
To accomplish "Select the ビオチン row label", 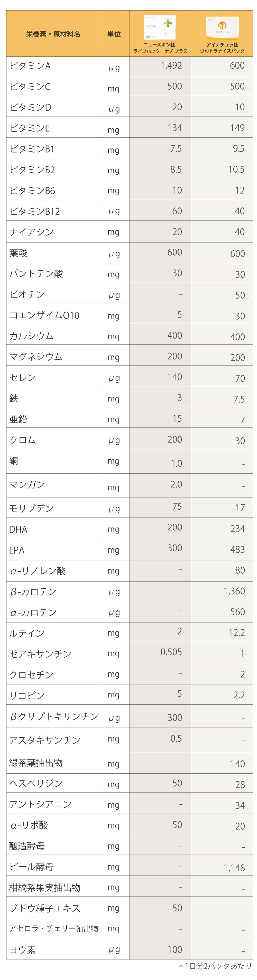I will [27, 294].
